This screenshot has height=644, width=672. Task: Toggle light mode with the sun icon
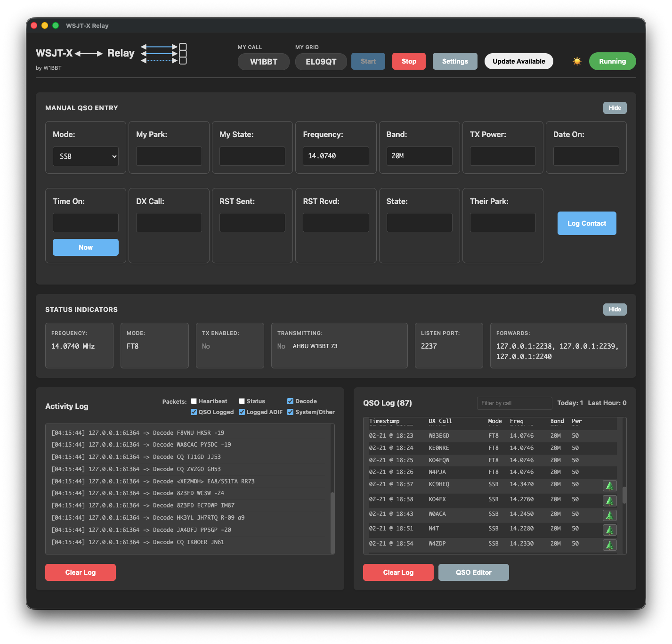(x=576, y=61)
